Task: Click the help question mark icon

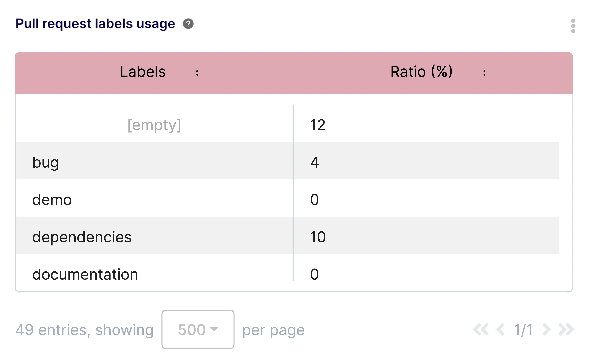Action: (x=188, y=24)
